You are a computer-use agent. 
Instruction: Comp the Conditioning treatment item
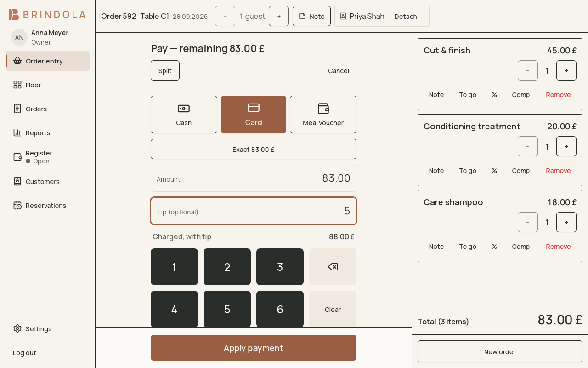pyautogui.click(x=521, y=171)
